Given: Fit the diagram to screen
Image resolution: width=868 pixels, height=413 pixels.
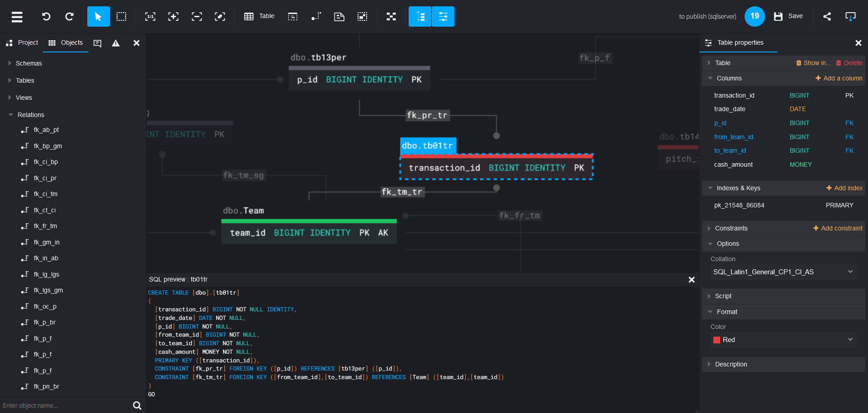Looking at the screenshot, I should [220, 16].
